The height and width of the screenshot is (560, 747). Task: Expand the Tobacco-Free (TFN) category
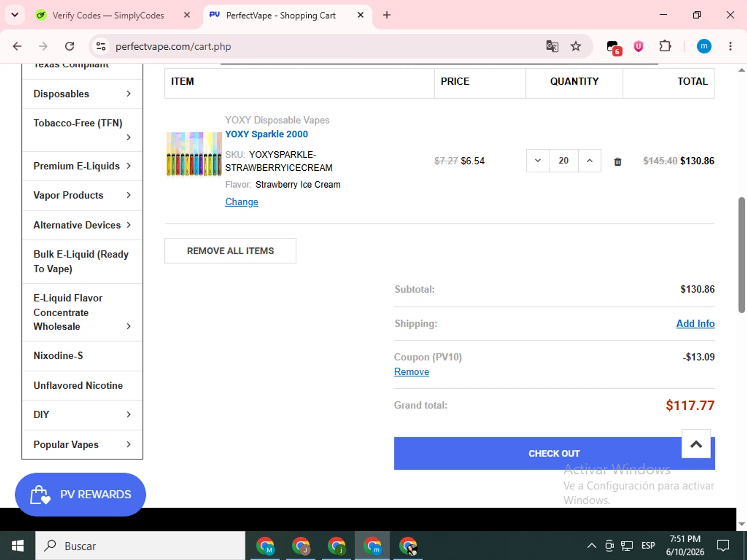point(128,137)
